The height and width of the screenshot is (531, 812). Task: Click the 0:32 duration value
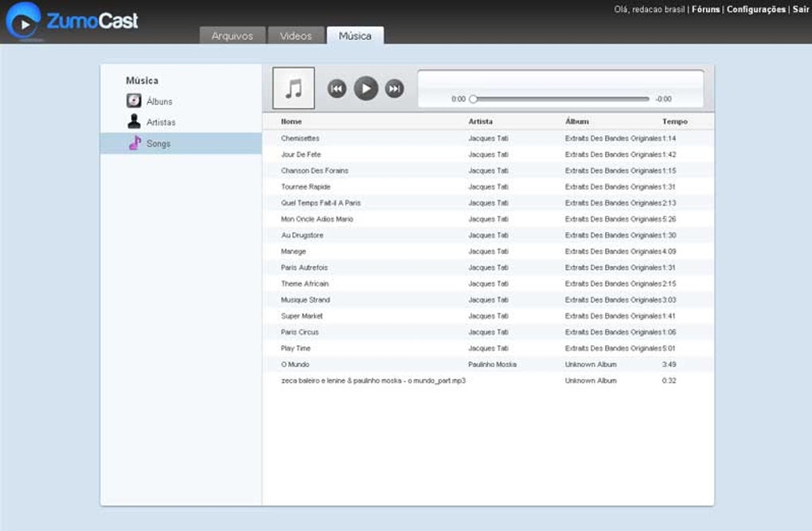tap(669, 381)
